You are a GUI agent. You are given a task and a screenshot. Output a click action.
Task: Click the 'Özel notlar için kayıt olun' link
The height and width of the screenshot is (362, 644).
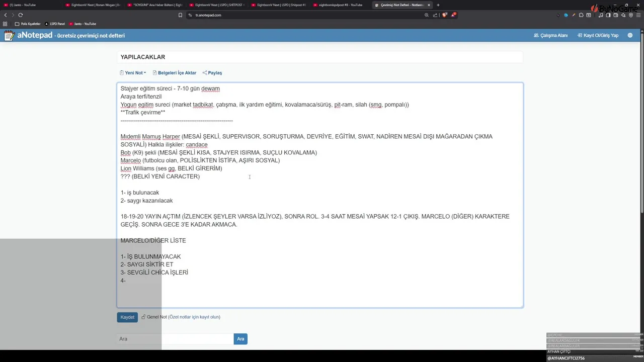(194, 317)
